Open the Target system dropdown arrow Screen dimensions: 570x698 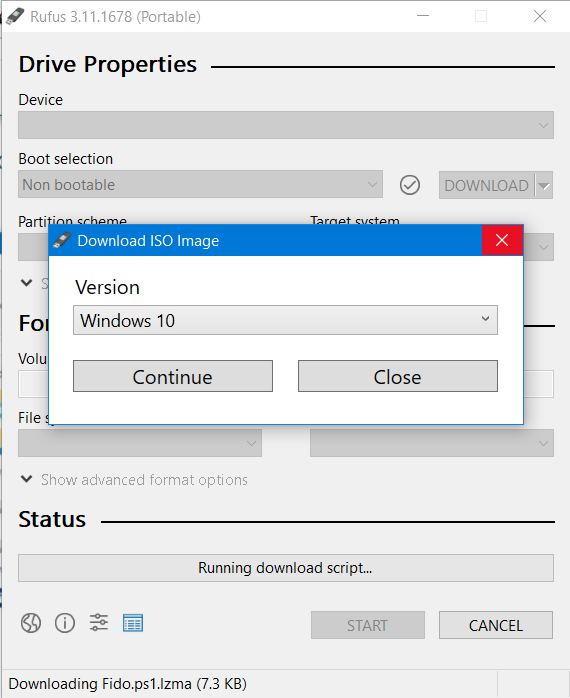click(x=543, y=247)
